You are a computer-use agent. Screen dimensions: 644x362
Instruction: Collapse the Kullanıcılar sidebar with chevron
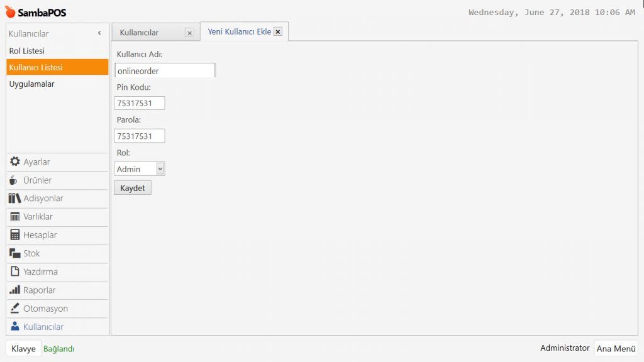[x=99, y=33]
